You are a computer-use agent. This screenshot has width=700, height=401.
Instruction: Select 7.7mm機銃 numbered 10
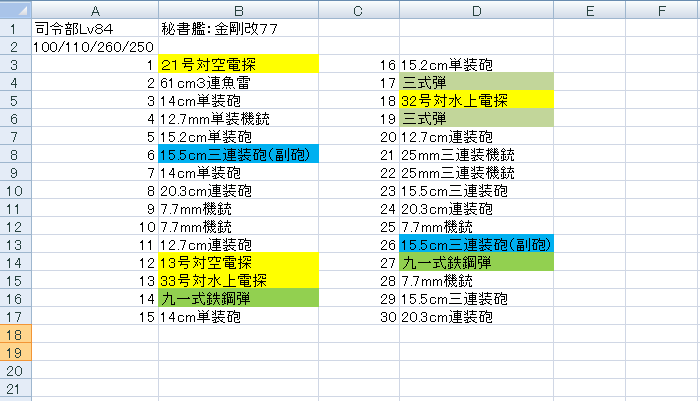238,226
